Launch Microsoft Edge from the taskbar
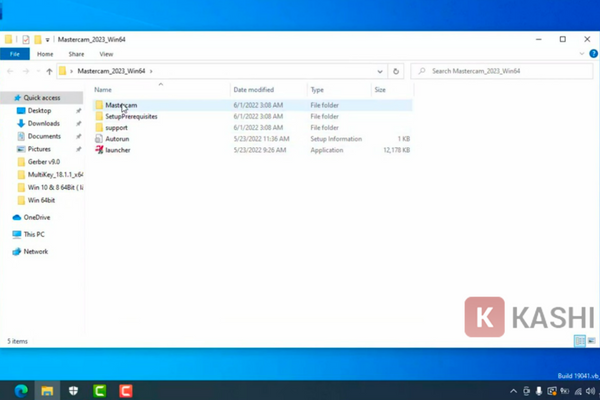600x400 pixels. (x=21, y=391)
